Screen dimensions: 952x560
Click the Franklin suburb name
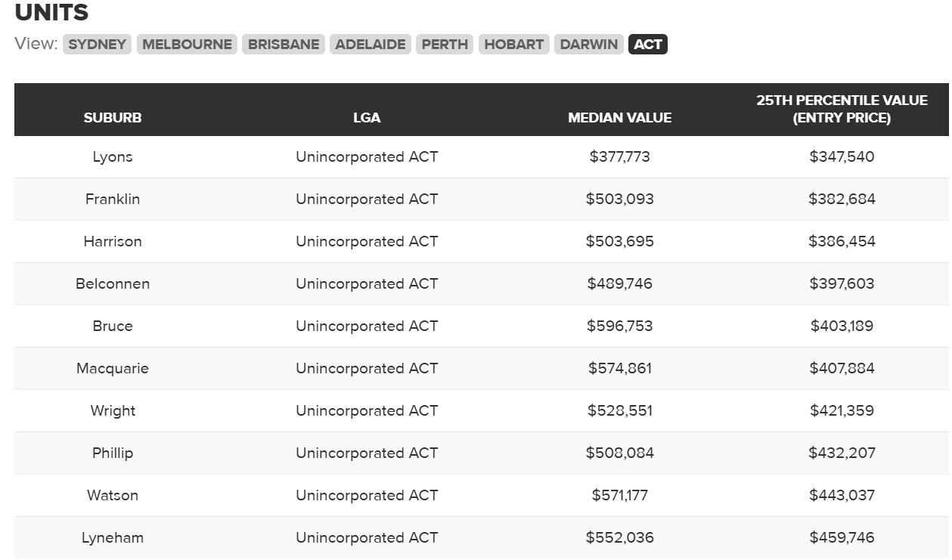113,199
